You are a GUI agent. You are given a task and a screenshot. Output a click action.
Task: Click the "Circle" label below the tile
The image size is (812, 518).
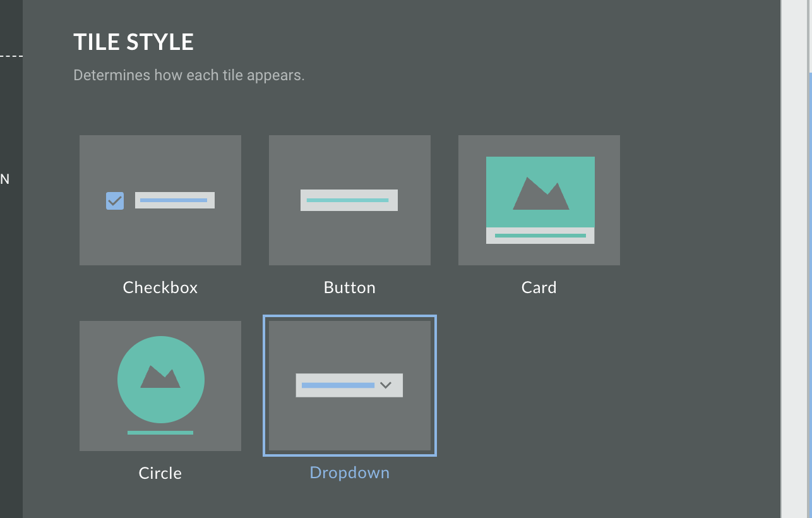160,473
